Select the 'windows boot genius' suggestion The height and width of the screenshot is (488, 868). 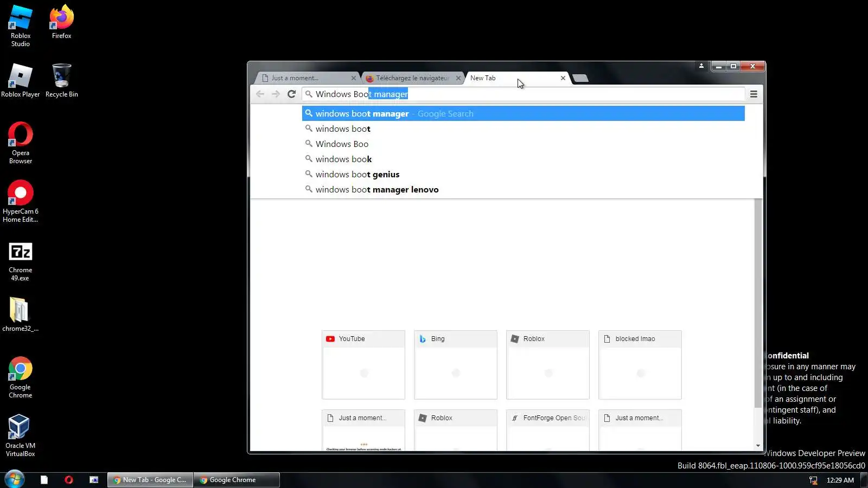point(523,174)
